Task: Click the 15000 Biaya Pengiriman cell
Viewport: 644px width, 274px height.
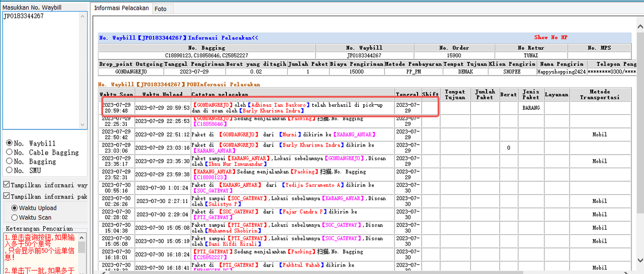Action: pos(356,72)
